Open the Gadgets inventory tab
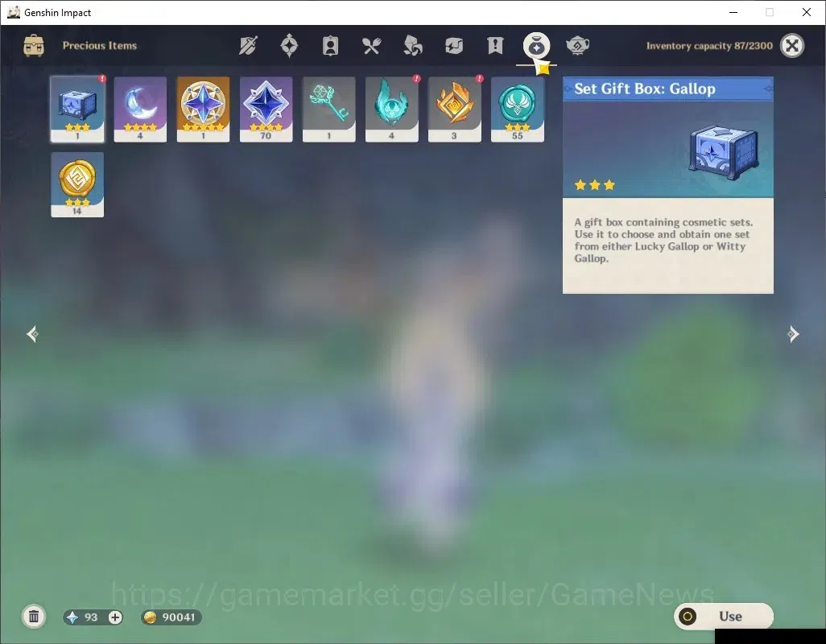Image resolution: width=826 pixels, height=644 pixels. (x=453, y=46)
